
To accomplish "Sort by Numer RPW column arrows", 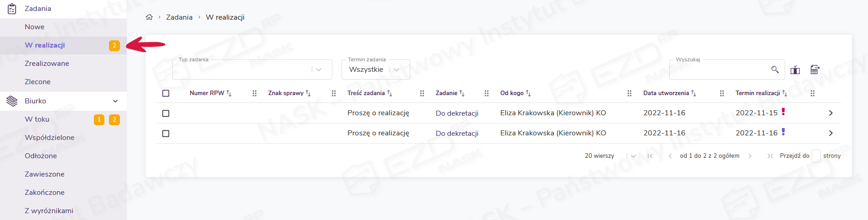I will click(229, 93).
